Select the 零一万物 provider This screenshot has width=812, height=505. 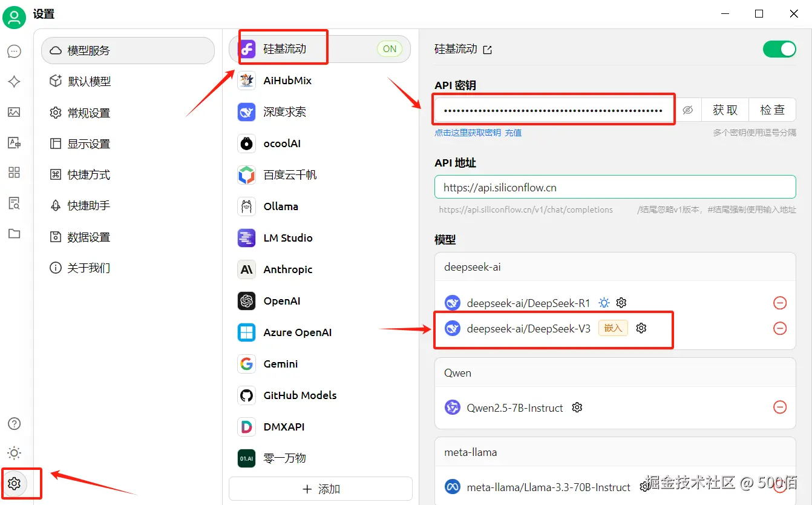[319, 458]
